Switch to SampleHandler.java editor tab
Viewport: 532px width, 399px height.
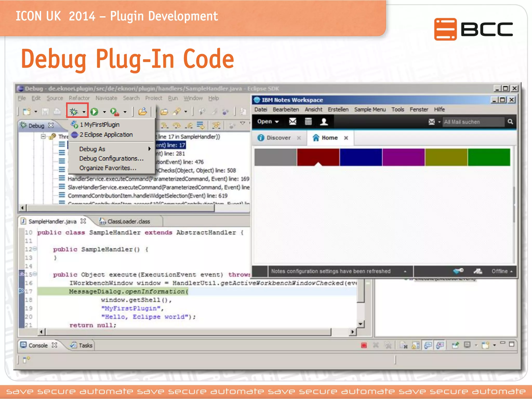(52, 222)
